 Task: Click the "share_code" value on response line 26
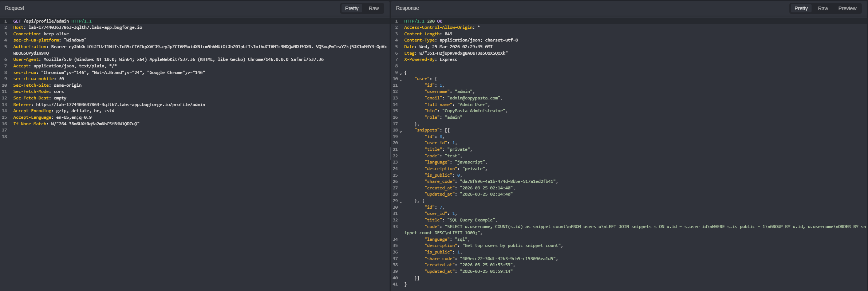508,181
